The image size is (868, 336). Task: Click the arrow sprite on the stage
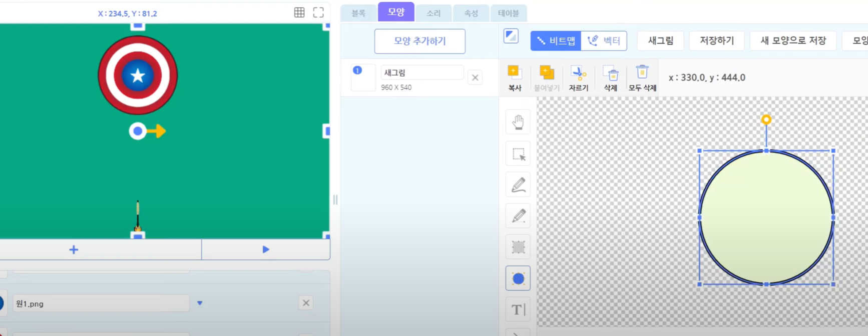[138, 215]
